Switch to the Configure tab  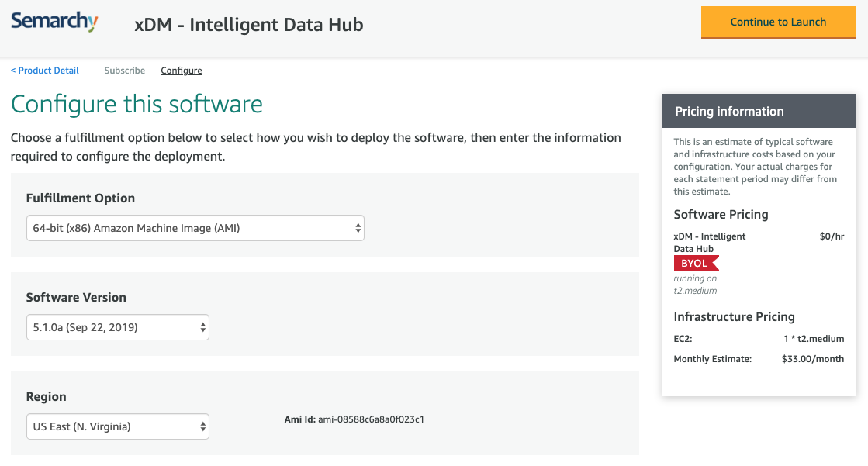181,71
